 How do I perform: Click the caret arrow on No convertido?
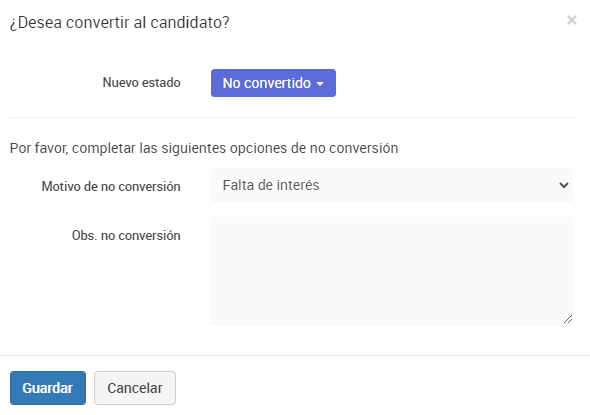click(x=320, y=84)
